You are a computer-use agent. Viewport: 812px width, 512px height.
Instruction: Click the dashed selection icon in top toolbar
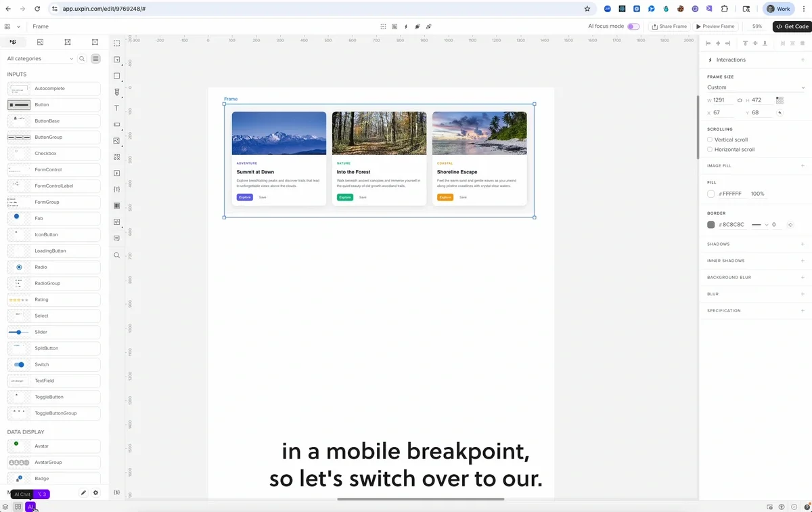(x=383, y=26)
